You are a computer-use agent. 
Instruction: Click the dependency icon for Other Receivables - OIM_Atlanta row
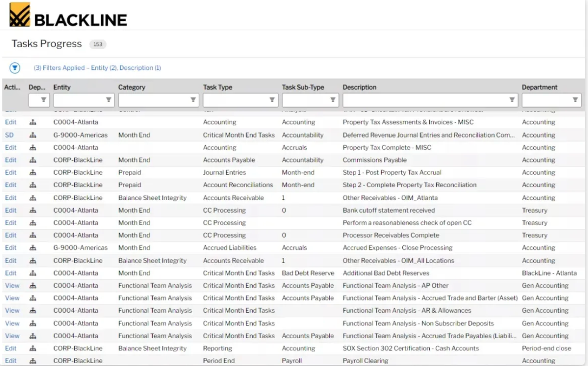(x=33, y=198)
